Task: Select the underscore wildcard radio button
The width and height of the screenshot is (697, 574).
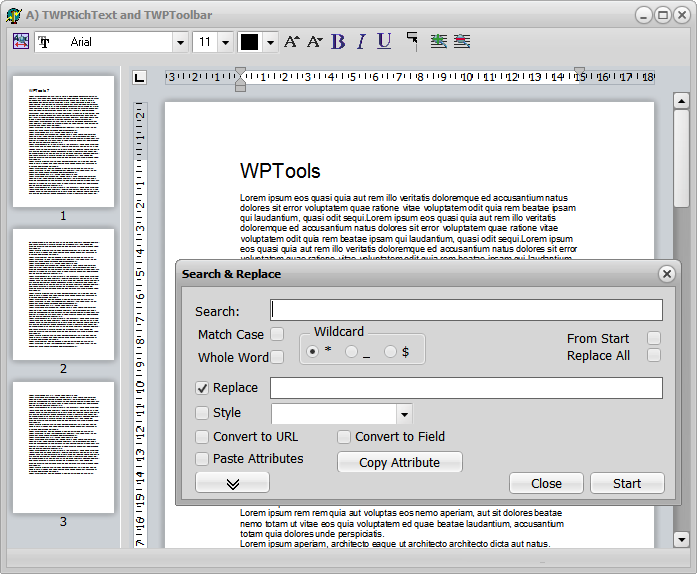Action: click(351, 351)
